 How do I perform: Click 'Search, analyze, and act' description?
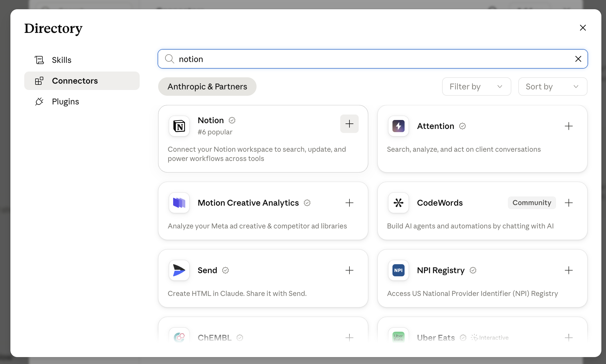click(464, 149)
